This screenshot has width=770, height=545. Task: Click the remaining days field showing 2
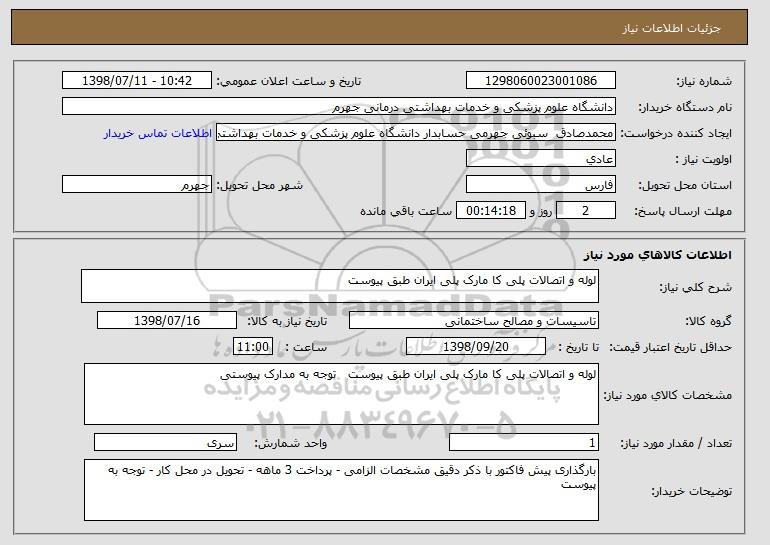click(585, 211)
